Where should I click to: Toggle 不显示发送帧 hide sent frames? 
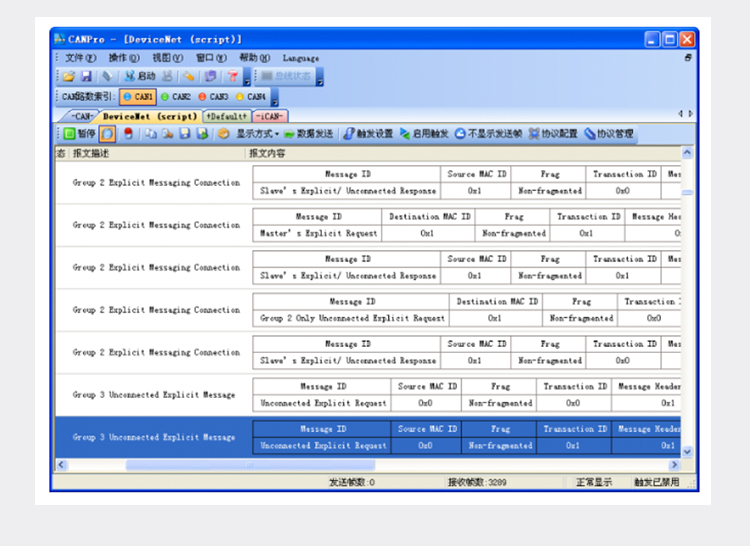488,134
